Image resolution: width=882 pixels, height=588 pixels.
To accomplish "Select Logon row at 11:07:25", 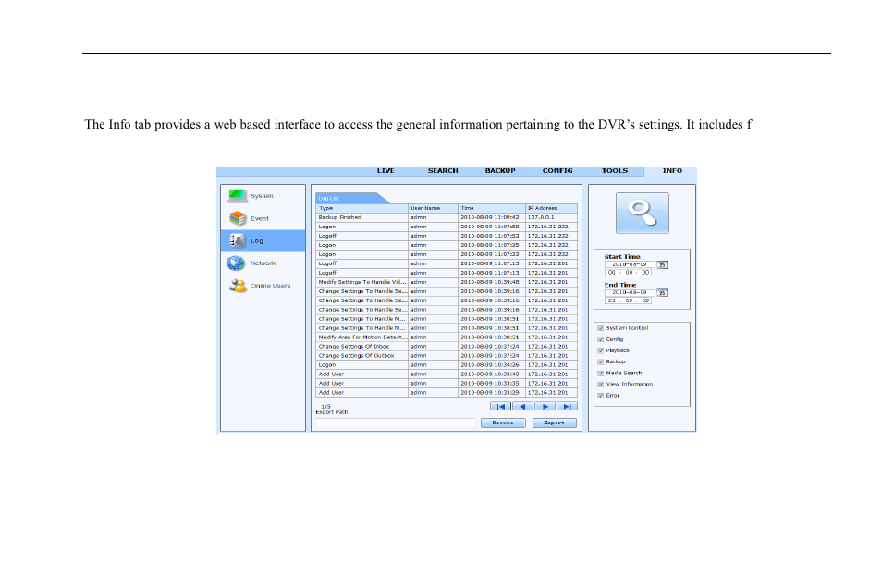I will coord(447,245).
